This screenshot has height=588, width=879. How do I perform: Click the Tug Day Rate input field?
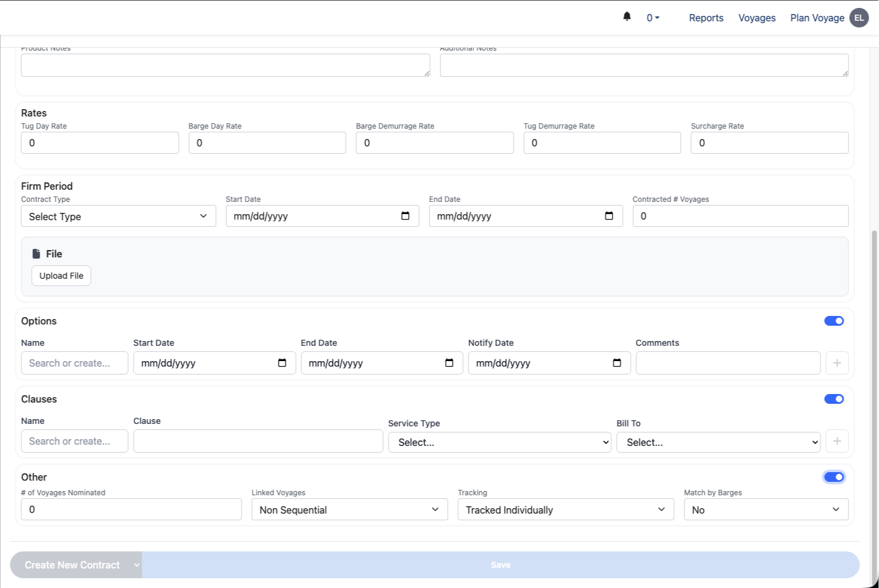tap(100, 143)
